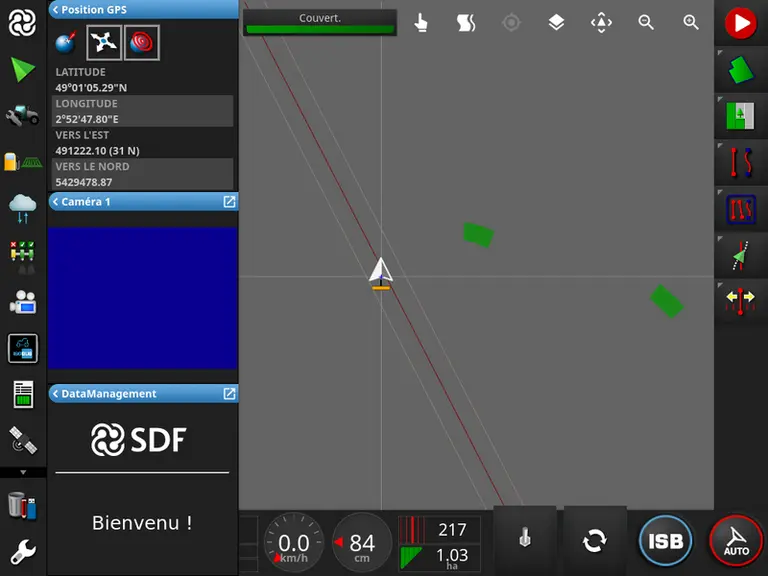Screen dimensions: 768x576
Task: Zoom in on the map
Action: [x=691, y=23]
